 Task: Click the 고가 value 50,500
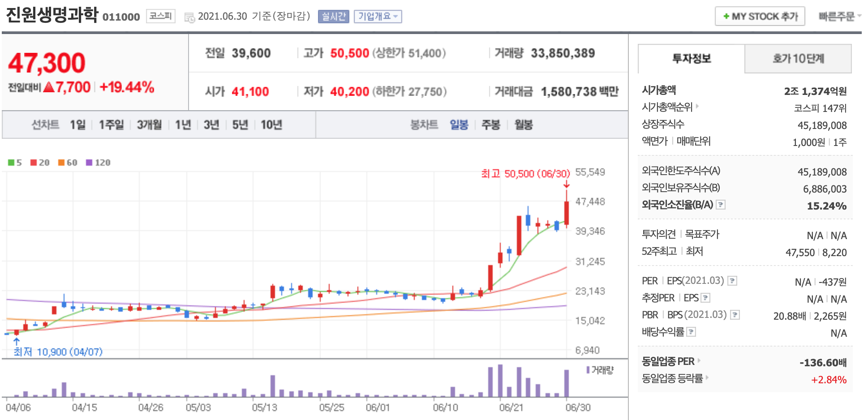pos(350,53)
